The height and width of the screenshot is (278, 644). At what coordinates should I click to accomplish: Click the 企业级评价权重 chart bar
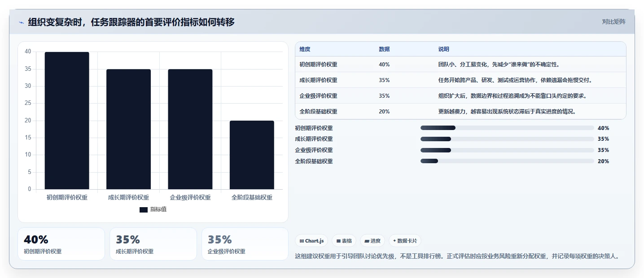tap(190, 129)
